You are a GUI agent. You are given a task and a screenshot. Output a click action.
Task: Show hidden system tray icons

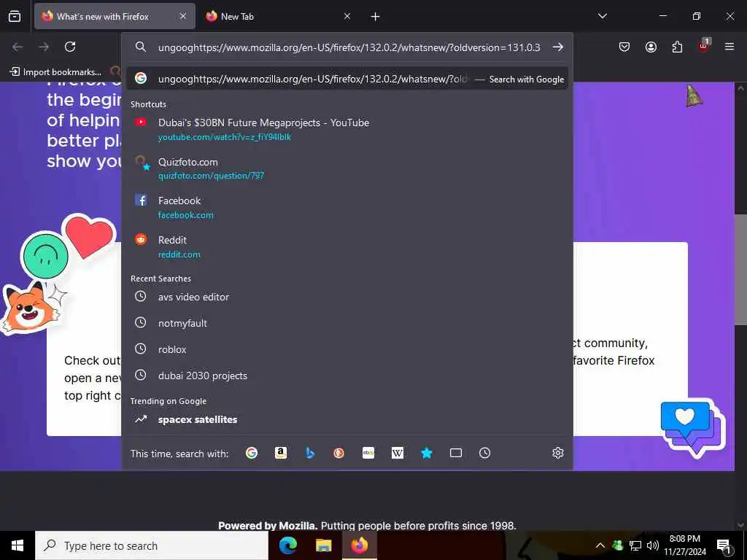click(x=600, y=545)
